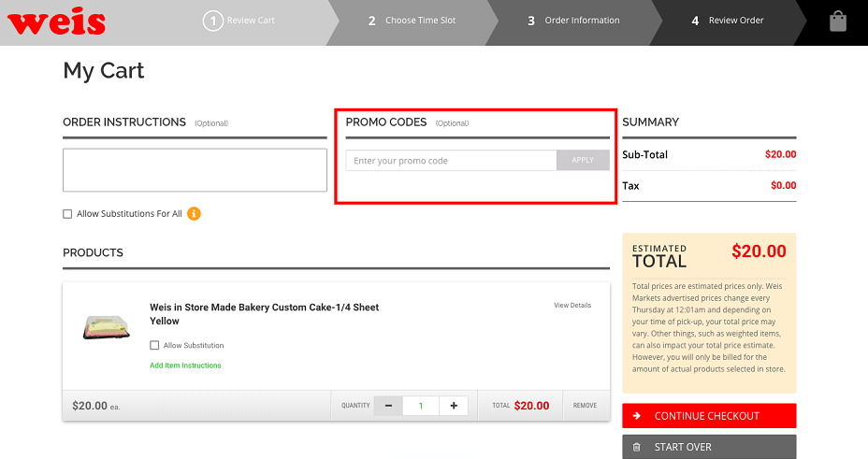Click the Sub-Total $20.00 amount
The height and width of the screenshot is (459, 868).
(780, 154)
